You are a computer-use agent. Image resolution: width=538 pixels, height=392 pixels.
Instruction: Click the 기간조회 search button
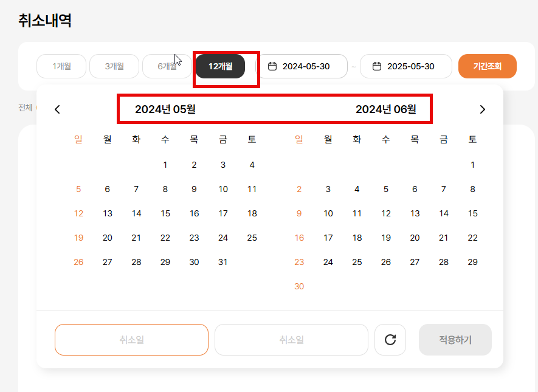coord(488,66)
